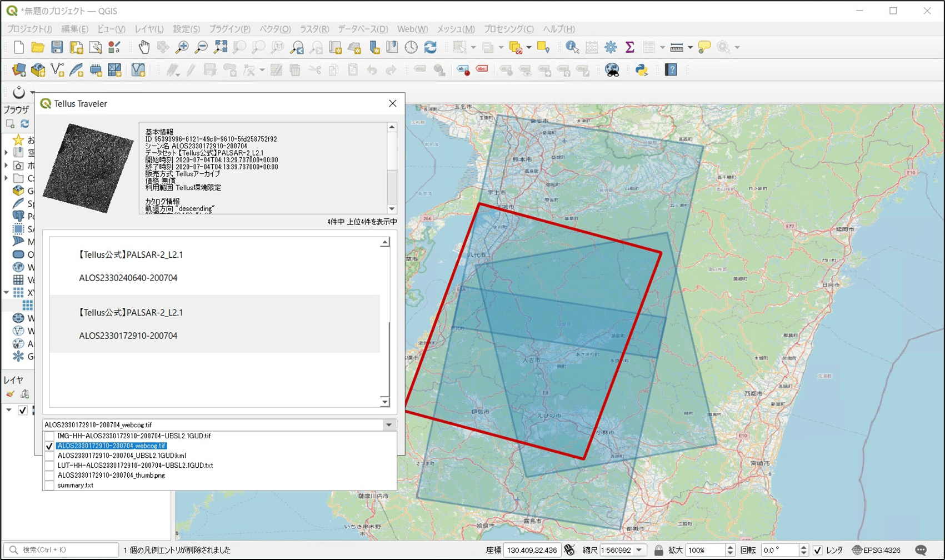Open an existing project folder icon
The height and width of the screenshot is (560, 945).
pos(38,48)
